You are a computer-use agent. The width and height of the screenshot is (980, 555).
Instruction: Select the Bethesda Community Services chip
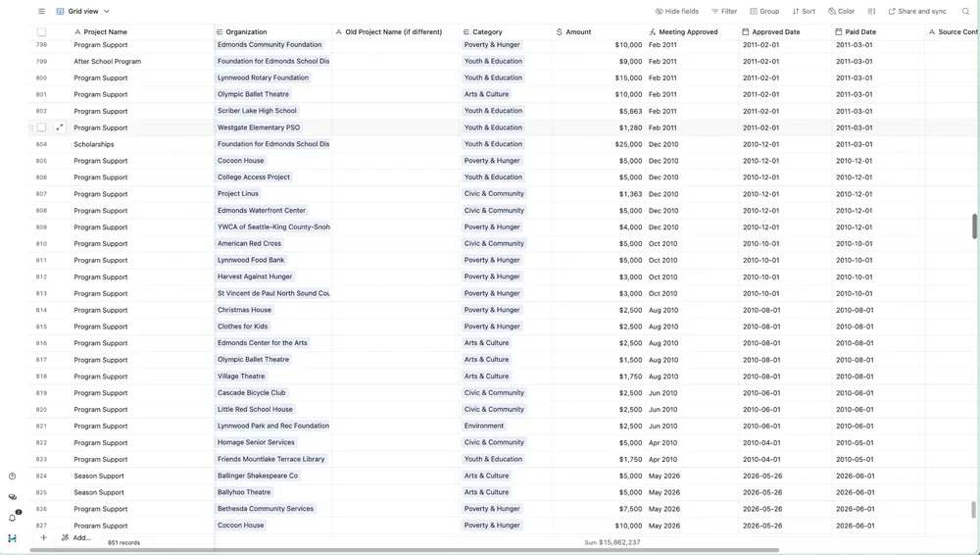[x=266, y=509]
